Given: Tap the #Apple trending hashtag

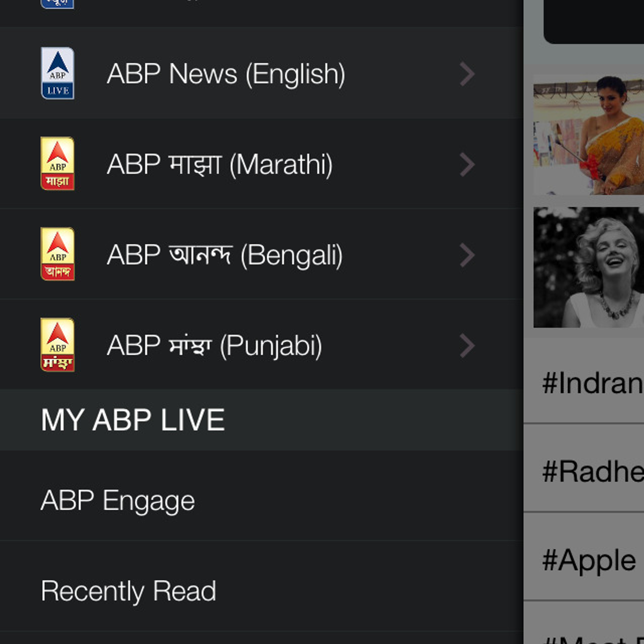Looking at the screenshot, I should [589, 561].
